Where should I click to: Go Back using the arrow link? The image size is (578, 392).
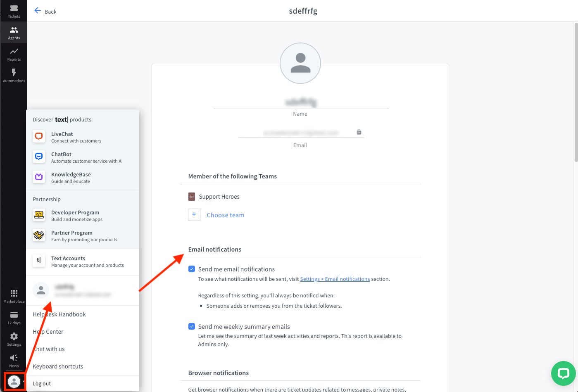[45, 11]
